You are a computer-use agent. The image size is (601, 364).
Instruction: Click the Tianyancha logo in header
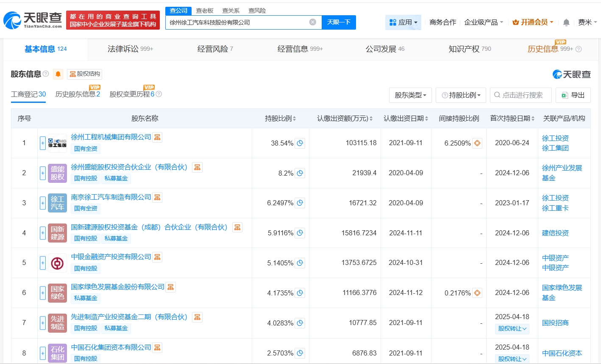tap(33, 20)
